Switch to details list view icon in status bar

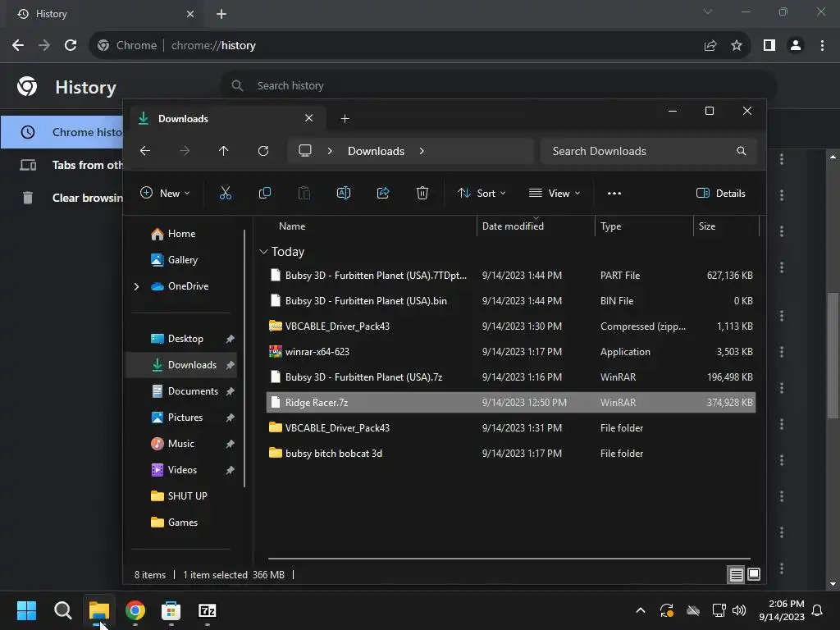(736, 575)
